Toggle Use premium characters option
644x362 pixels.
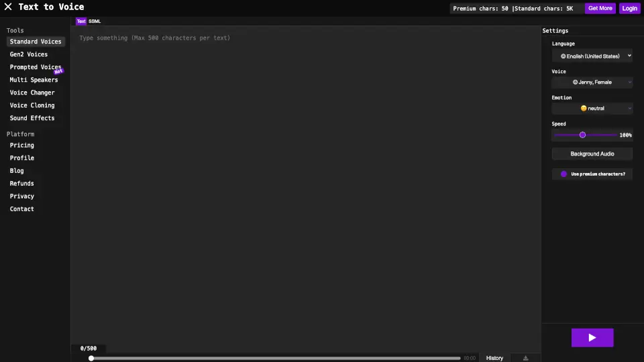pos(564,174)
